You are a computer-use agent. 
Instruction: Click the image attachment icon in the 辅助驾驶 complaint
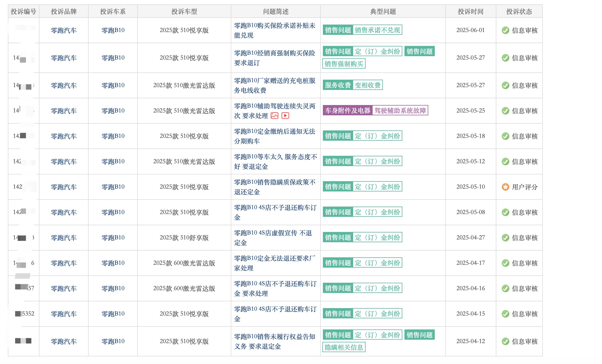click(x=274, y=116)
